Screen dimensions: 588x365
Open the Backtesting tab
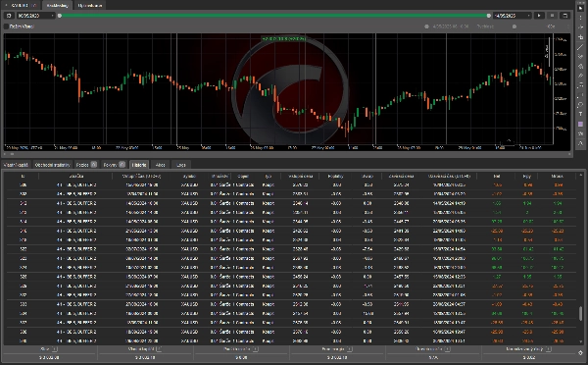(58, 5)
